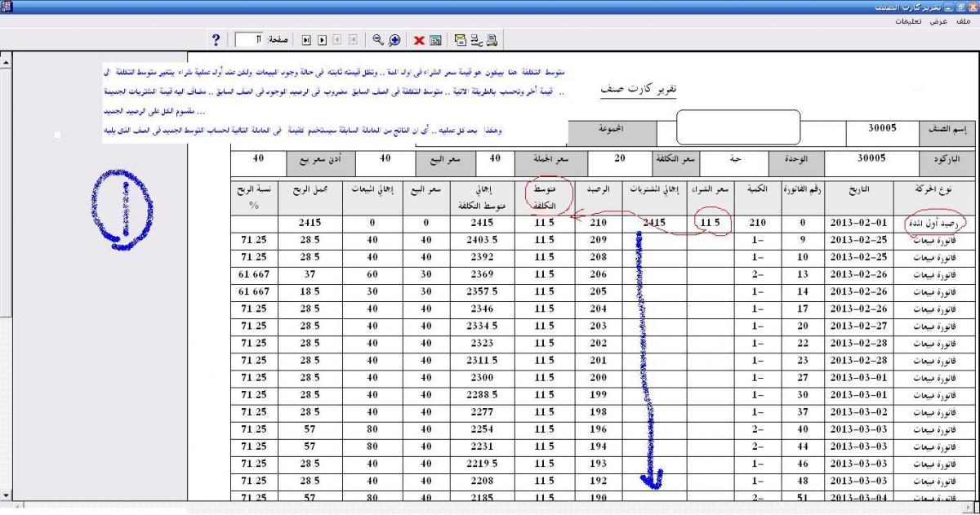The height and width of the screenshot is (515, 980).
Task: Click the Help question mark icon
Action: click(216, 39)
